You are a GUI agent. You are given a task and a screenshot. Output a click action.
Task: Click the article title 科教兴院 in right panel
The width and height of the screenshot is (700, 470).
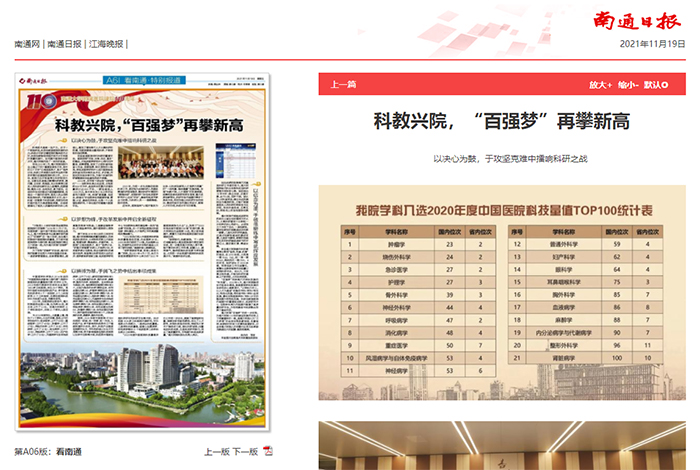[502, 122]
